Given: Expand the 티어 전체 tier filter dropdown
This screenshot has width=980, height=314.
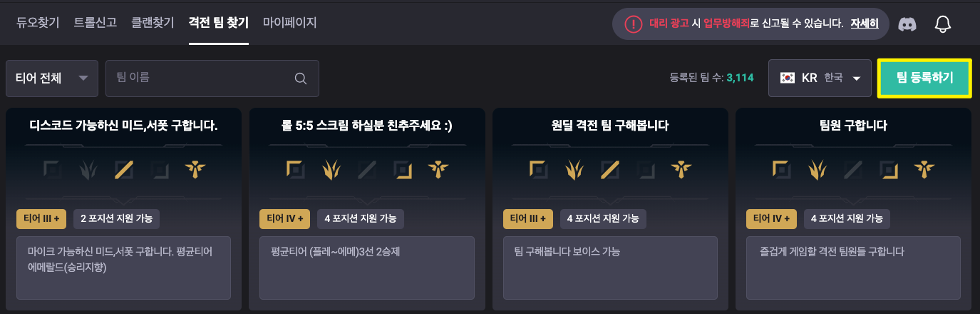Looking at the screenshot, I should (52, 78).
